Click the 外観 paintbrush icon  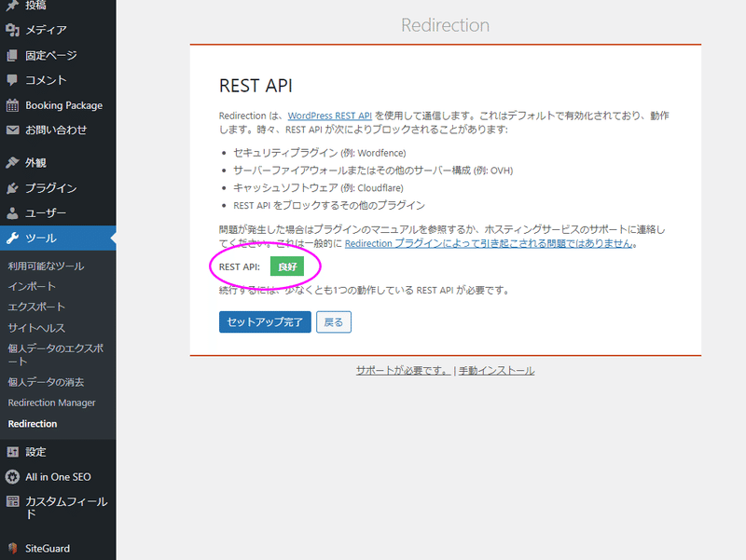click(x=12, y=162)
